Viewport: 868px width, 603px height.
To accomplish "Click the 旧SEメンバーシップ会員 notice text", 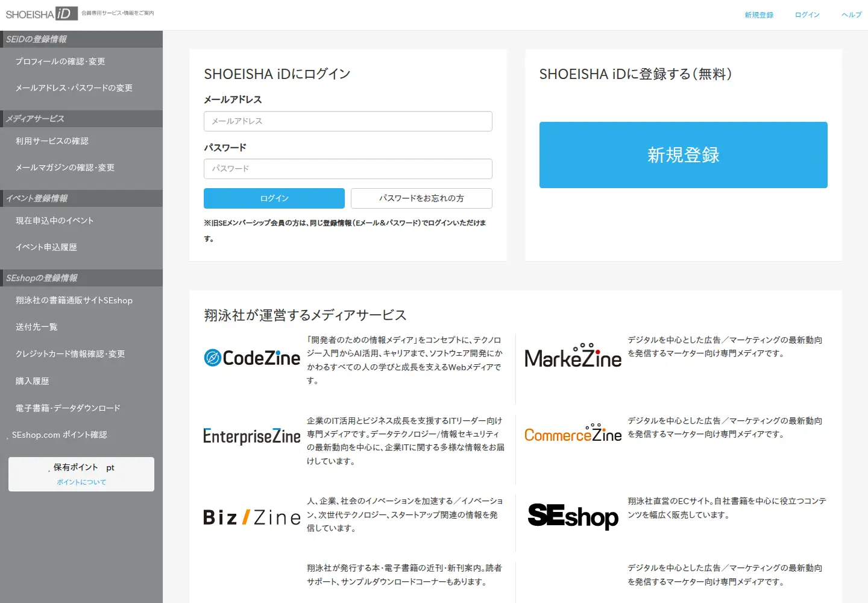I will 345,230.
